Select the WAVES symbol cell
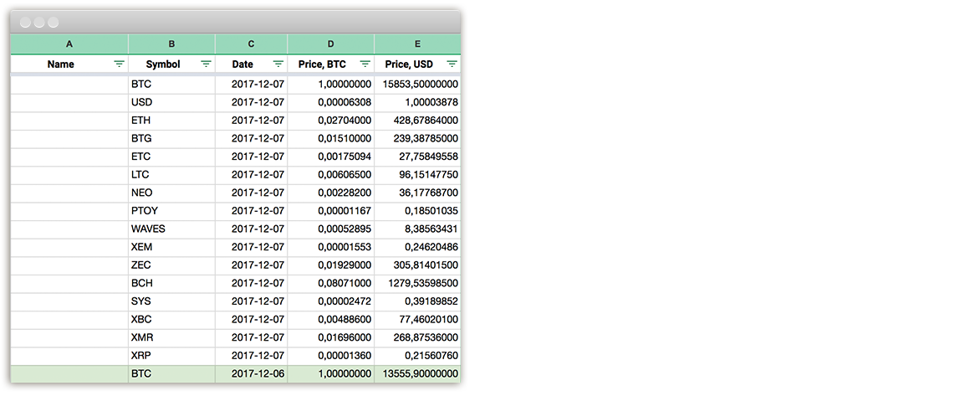This screenshot has width=980, height=396. pos(172,229)
